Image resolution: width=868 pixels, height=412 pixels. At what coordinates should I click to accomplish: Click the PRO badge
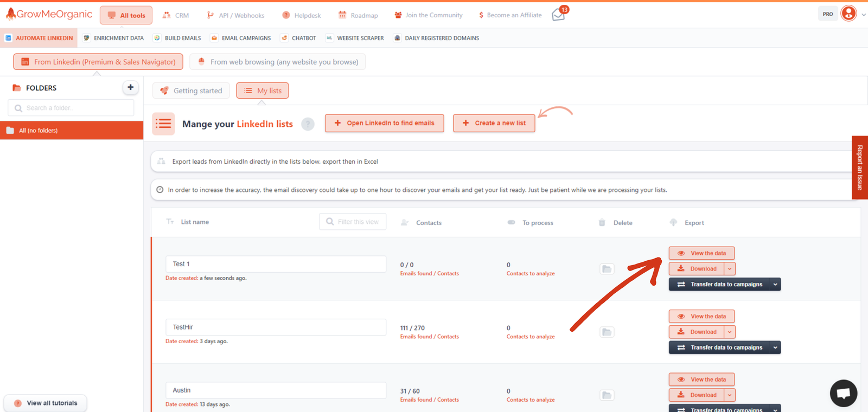pos(828,14)
